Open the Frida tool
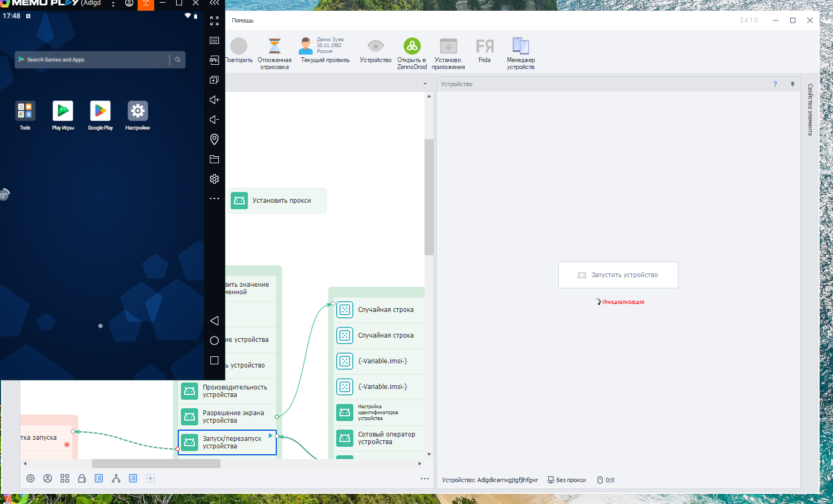This screenshot has height=504, width=833. point(484,51)
